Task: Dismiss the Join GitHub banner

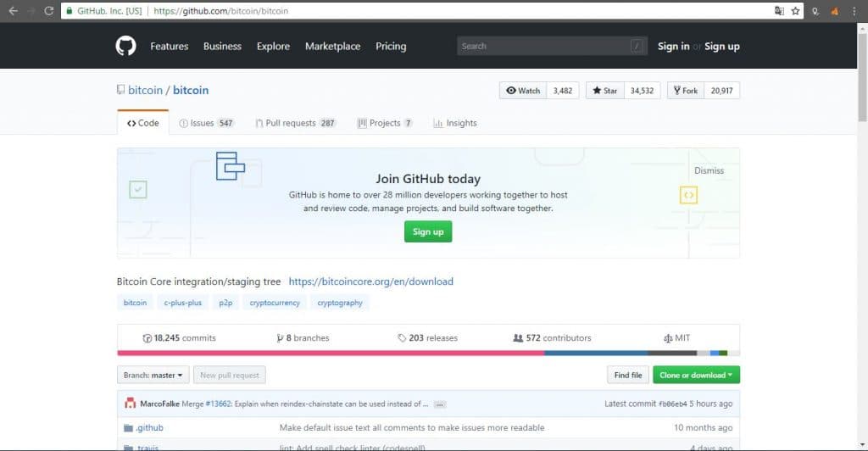Action: pos(709,170)
